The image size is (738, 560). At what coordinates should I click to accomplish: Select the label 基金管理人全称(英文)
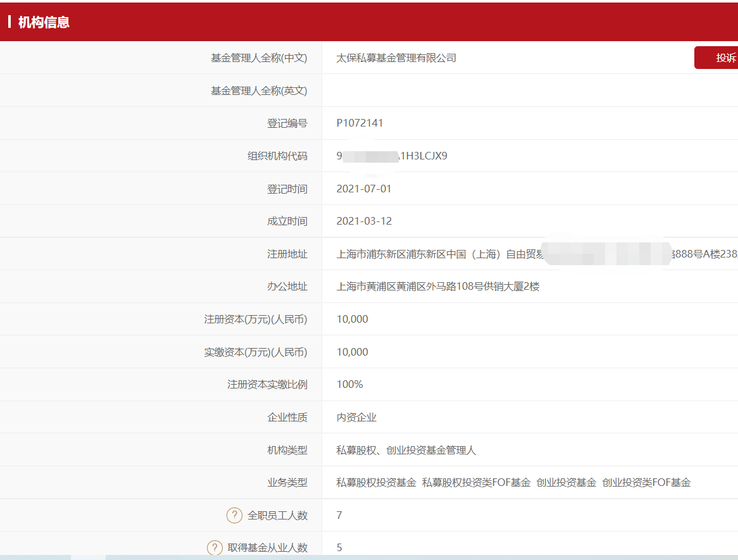click(259, 91)
